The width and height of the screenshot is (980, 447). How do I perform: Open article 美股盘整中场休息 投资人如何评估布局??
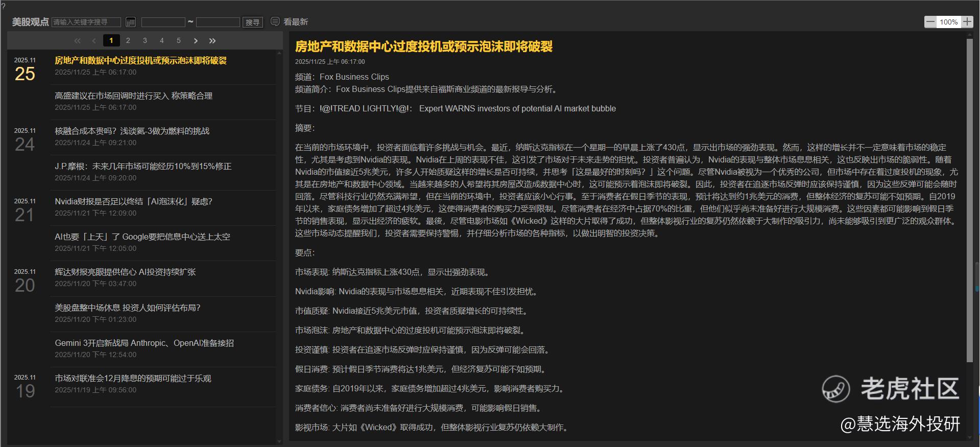[x=128, y=308]
